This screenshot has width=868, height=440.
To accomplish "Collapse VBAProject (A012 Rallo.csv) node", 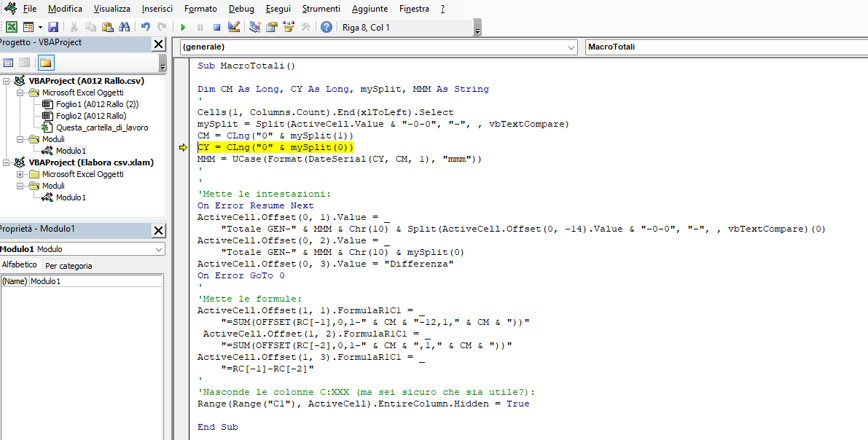I will pyautogui.click(x=7, y=81).
